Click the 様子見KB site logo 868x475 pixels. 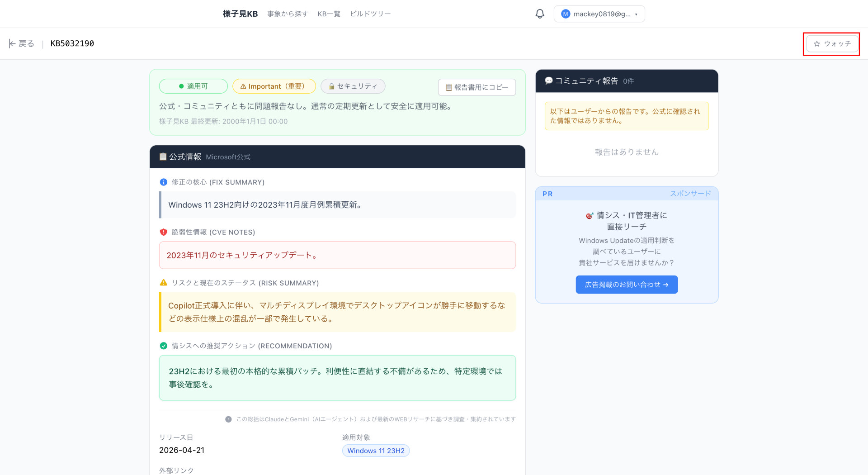(x=240, y=14)
